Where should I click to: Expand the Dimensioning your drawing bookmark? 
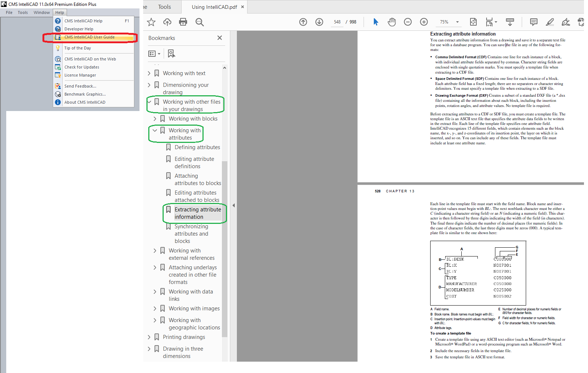coord(149,85)
